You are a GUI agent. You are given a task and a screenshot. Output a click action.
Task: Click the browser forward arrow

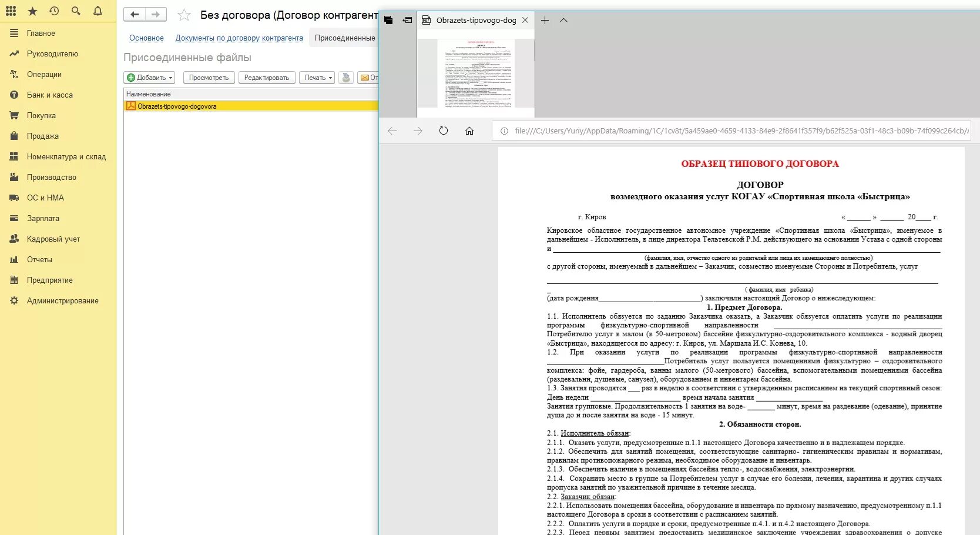(x=418, y=131)
